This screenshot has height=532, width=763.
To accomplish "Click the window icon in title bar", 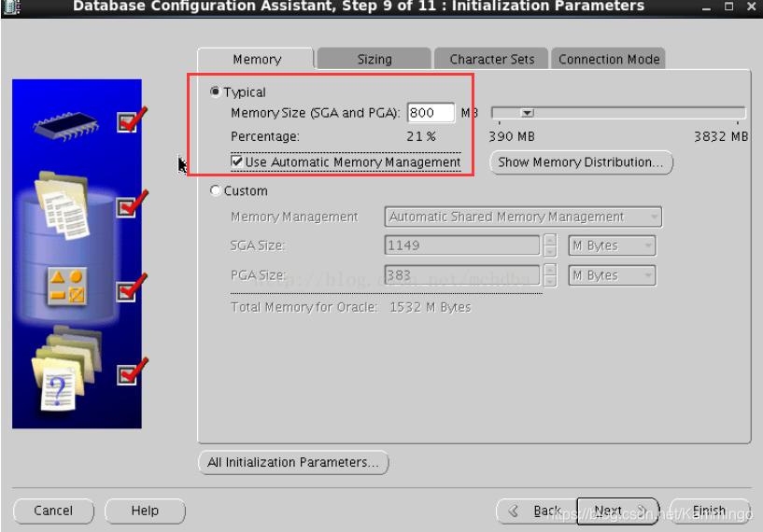I will click(12, 7).
